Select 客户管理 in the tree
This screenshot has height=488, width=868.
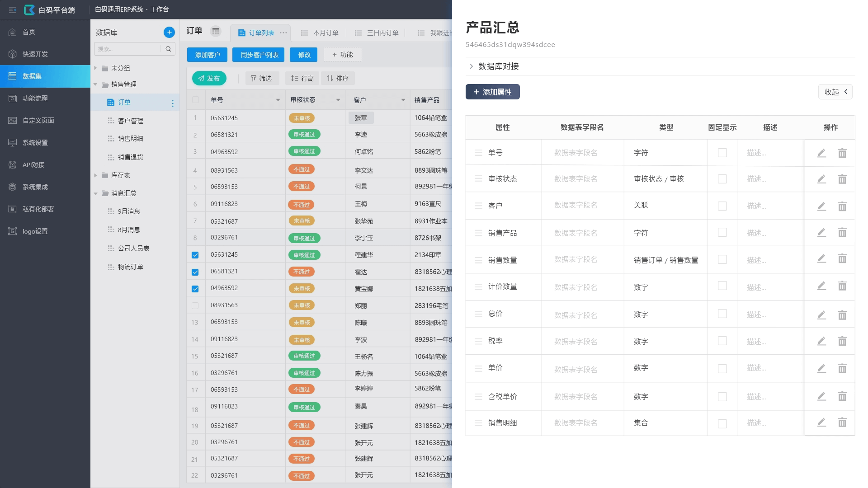(131, 121)
